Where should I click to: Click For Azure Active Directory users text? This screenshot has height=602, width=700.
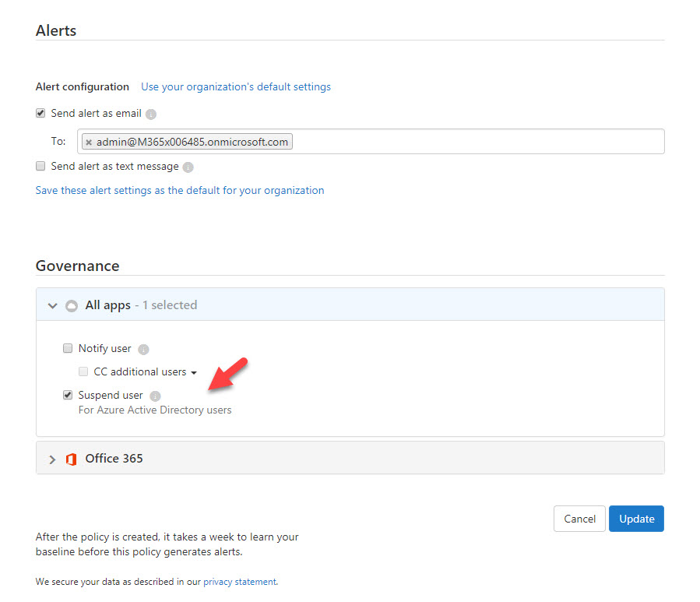[x=155, y=410]
